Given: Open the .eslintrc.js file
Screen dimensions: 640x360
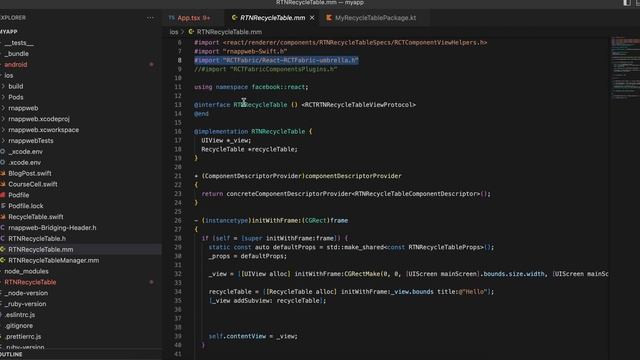Looking at the screenshot, I should (x=20, y=315).
